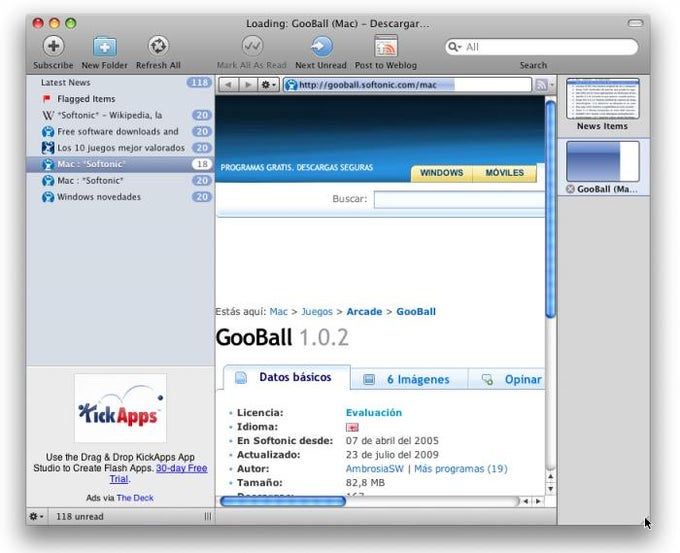This screenshot has height=553, width=680.
Task: Create a New Folder
Action: click(105, 46)
